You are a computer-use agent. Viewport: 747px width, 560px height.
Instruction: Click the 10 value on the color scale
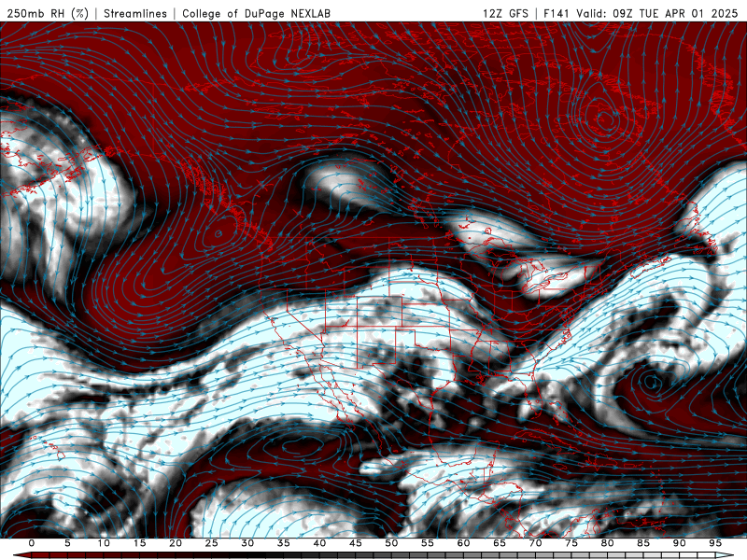(104, 543)
